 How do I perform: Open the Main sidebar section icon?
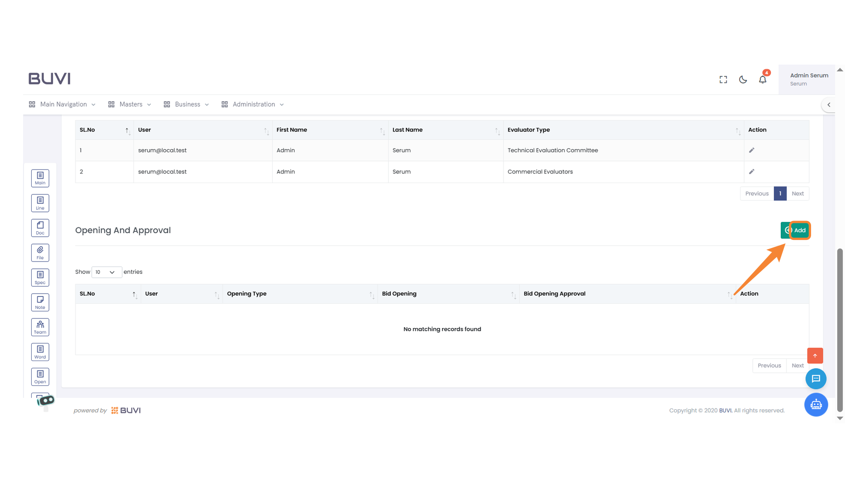click(x=40, y=178)
